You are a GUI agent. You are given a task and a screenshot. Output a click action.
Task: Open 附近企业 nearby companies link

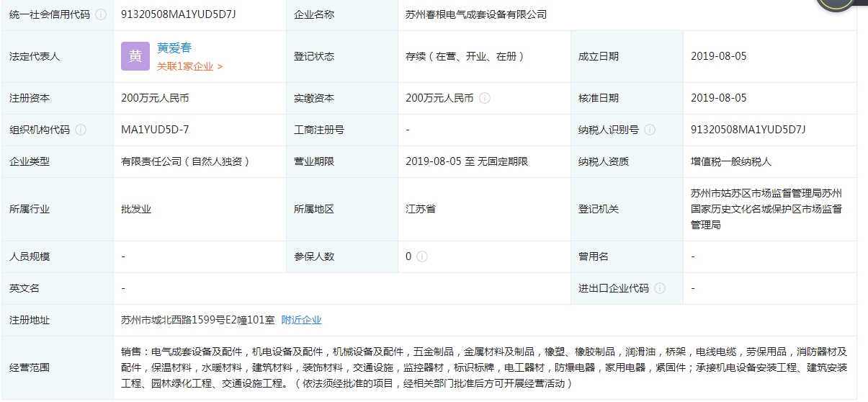point(301,320)
